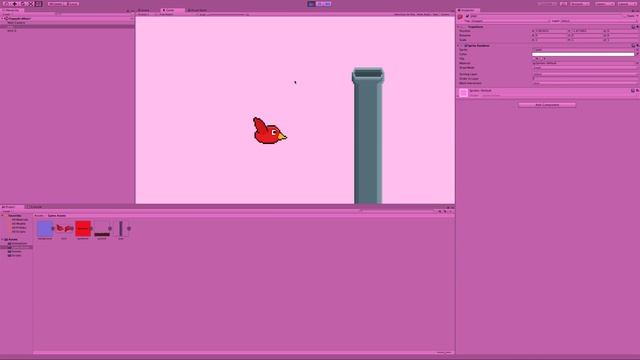Click the Position Y value field
Viewport: 640px width, 360px height.
(587, 31)
